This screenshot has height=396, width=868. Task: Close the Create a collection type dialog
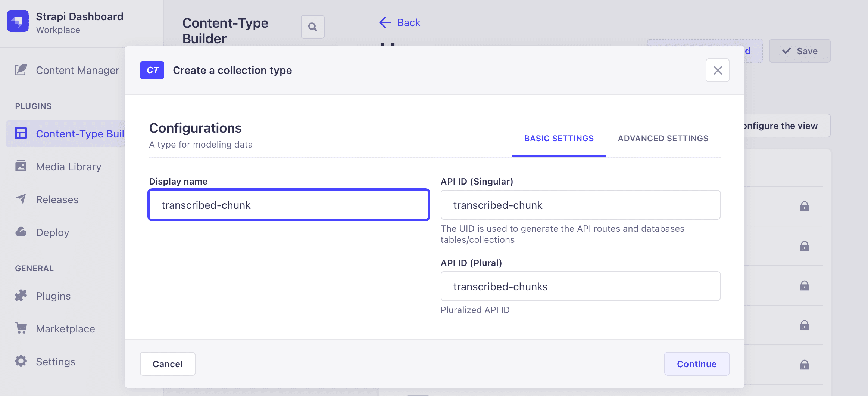pyautogui.click(x=718, y=70)
